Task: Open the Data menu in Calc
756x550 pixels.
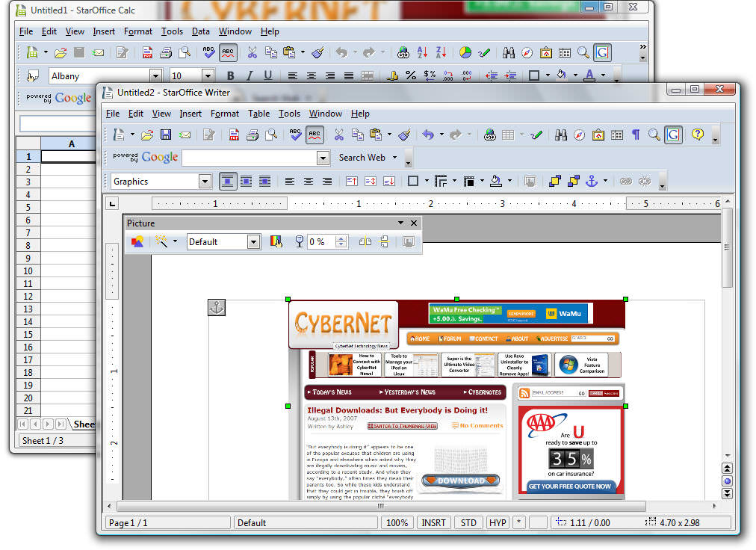Action: click(x=200, y=31)
